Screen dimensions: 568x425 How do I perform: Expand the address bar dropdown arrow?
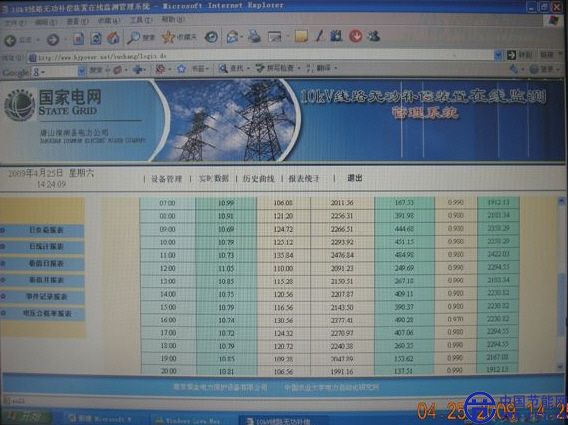click(498, 55)
